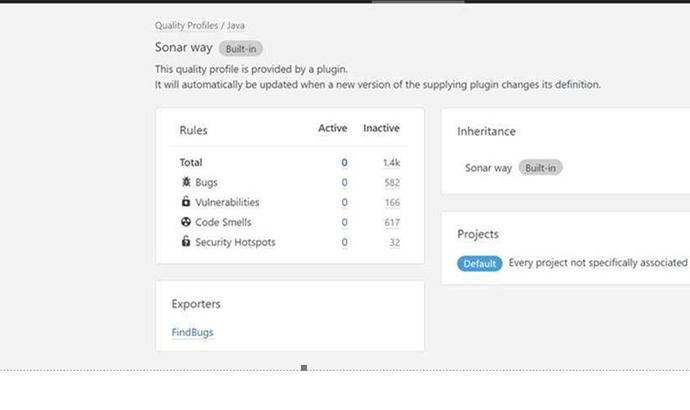Click the Built-in badge beside the profile title
Image resolution: width=690 pixels, height=410 pixels.
241,48
